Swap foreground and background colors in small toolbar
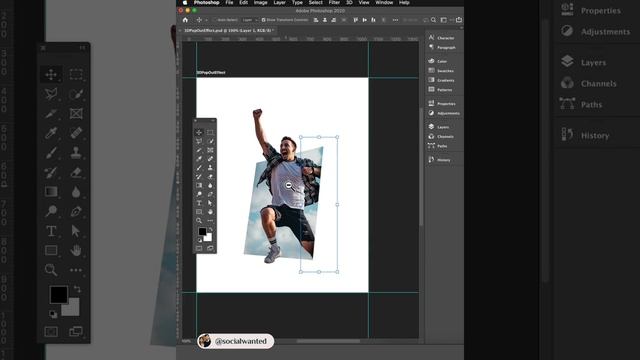 tap(211, 230)
